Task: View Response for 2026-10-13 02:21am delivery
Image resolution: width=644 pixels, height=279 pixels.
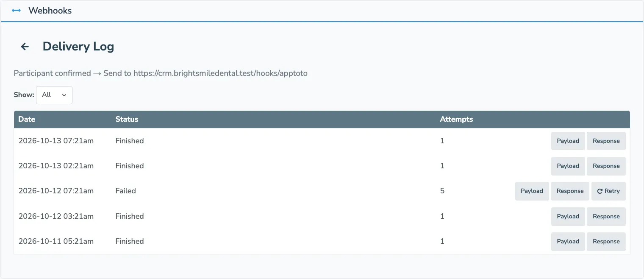Action: point(606,166)
